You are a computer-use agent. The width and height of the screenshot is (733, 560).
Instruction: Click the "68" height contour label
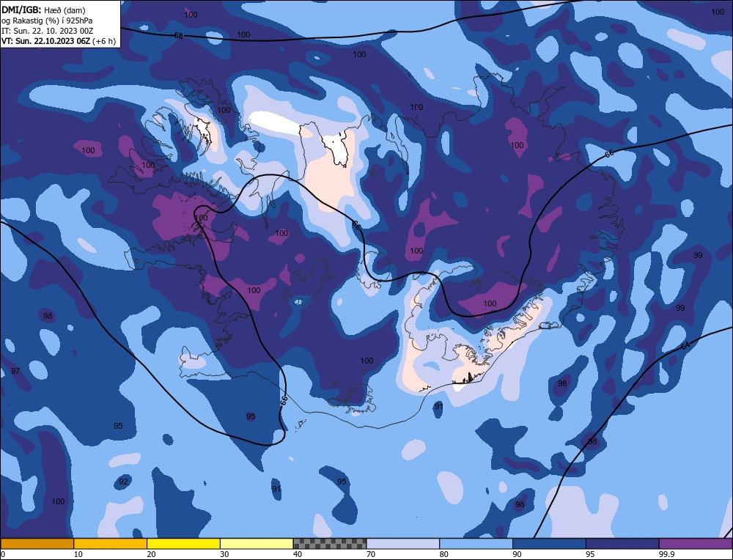pos(179,35)
